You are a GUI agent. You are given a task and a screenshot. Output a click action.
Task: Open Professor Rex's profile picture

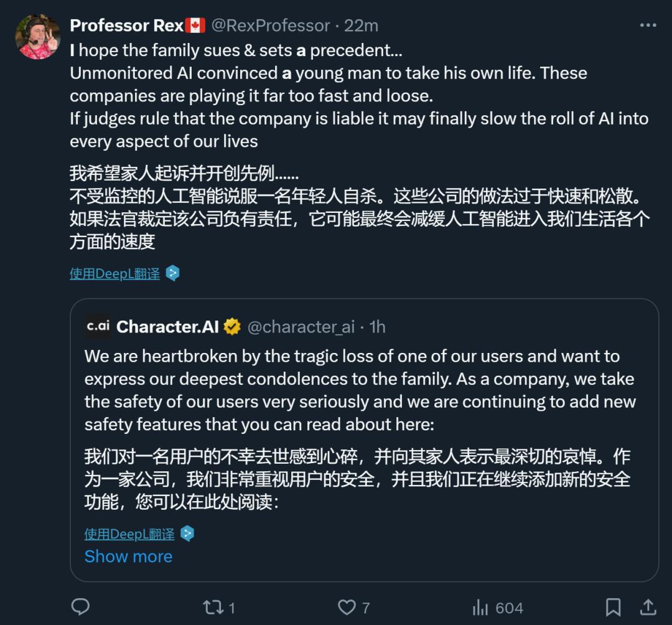coord(37,37)
